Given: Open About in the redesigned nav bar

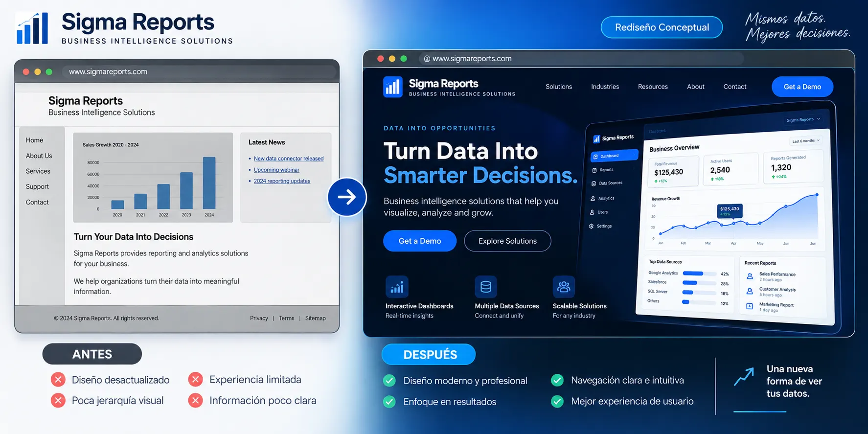Looking at the screenshot, I should (696, 87).
